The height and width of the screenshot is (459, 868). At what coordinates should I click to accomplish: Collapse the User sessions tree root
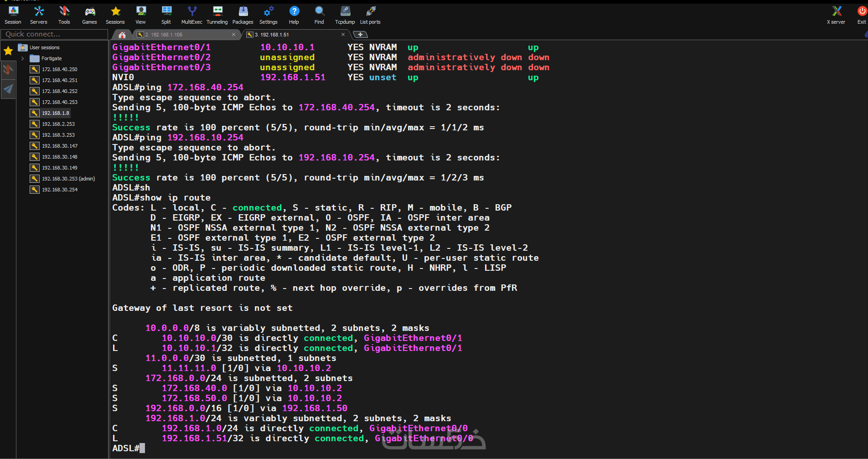coord(44,47)
